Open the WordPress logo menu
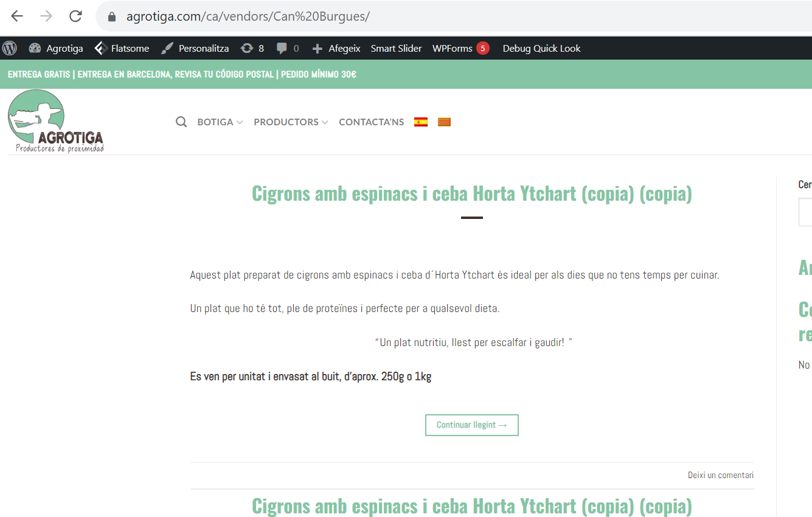This screenshot has width=812, height=517. (x=10, y=48)
